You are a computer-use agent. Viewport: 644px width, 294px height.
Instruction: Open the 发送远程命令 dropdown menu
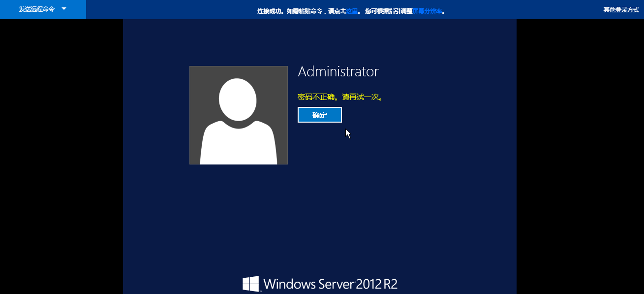pyautogui.click(x=43, y=9)
